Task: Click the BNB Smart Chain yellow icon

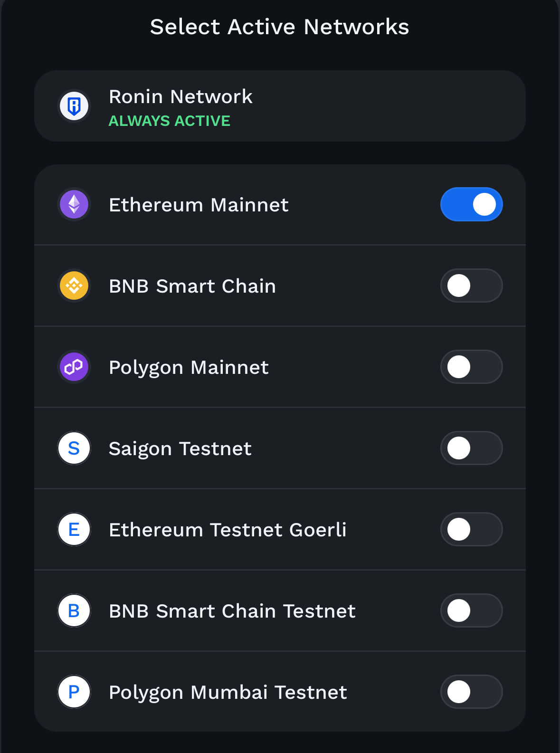Action: point(74,286)
